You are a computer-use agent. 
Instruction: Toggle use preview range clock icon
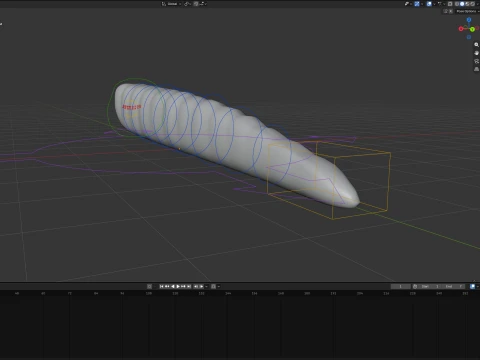pyautogui.click(x=415, y=286)
